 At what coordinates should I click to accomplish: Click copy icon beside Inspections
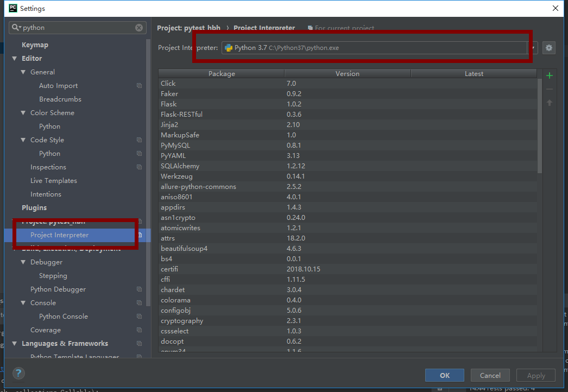click(x=139, y=167)
